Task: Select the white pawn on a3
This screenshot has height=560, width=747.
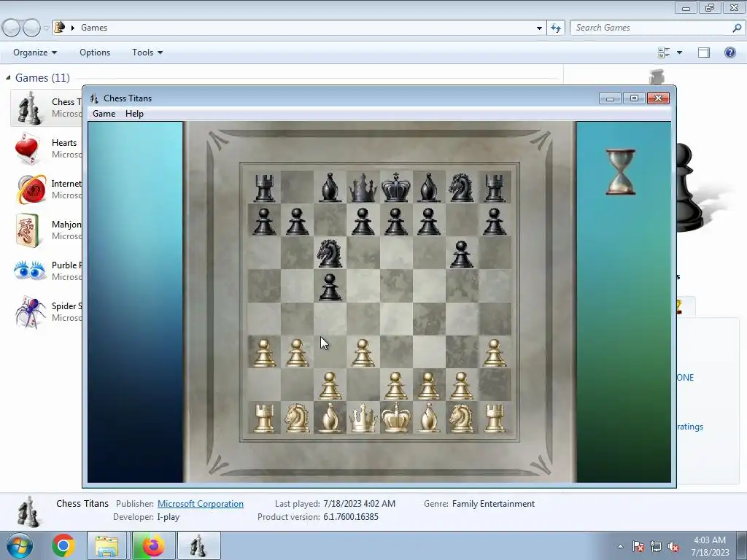Action: (264, 353)
